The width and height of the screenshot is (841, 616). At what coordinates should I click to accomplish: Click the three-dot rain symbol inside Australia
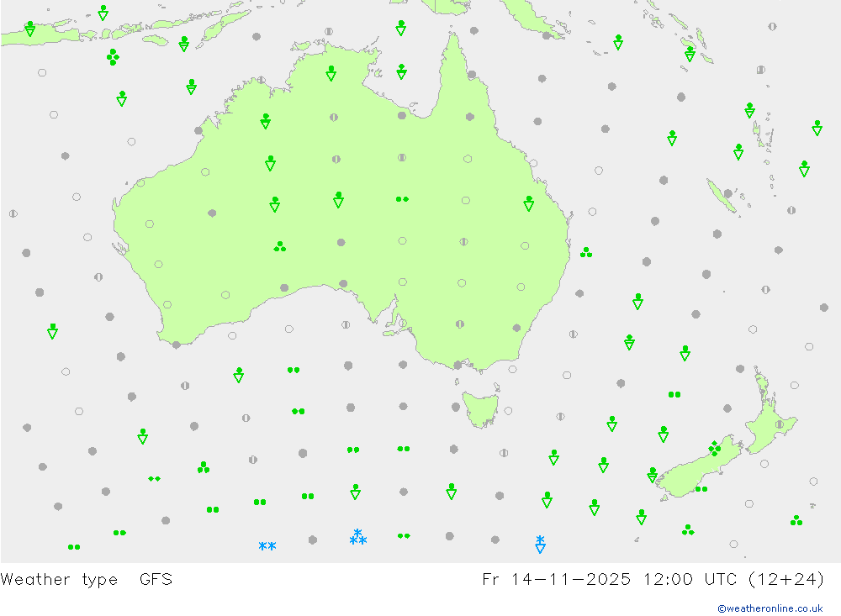click(x=280, y=246)
